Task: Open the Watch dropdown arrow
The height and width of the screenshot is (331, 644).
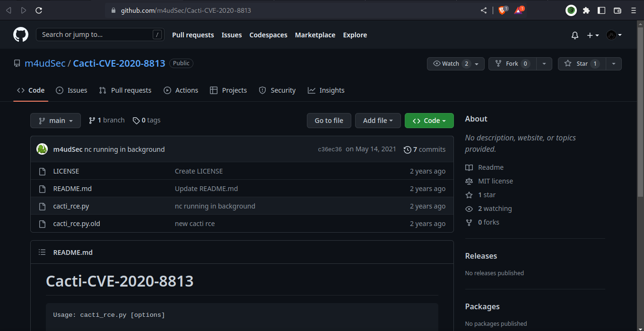Action: pyautogui.click(x=478, y=64)
